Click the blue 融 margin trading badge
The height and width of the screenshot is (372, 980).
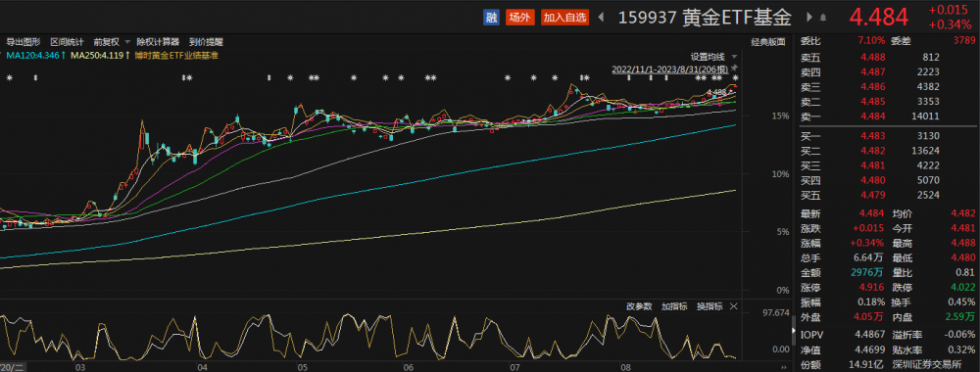(x=491, y=18)
